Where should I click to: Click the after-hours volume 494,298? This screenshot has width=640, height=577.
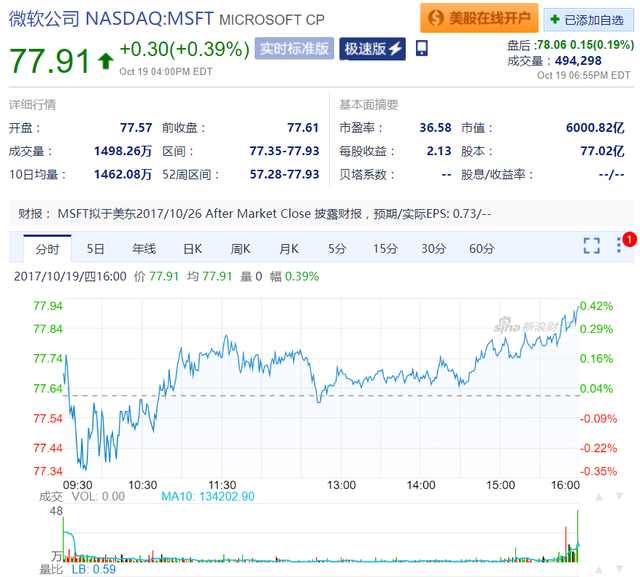(578, 61)
